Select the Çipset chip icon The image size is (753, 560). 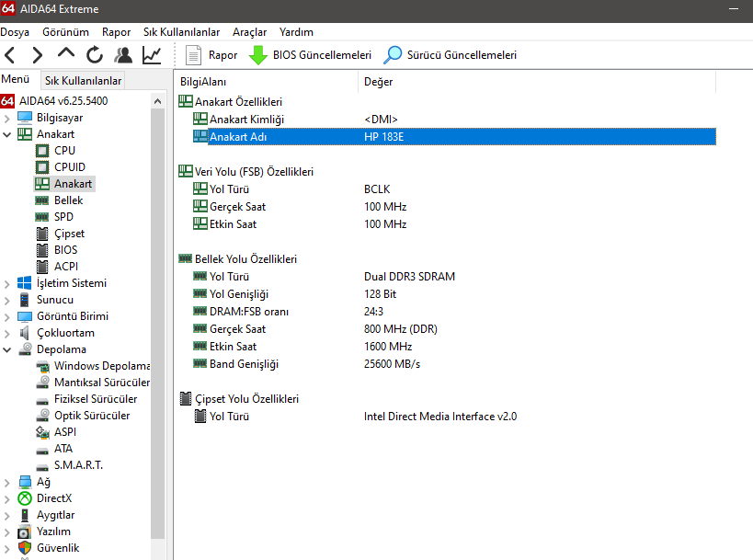[42, 234]
